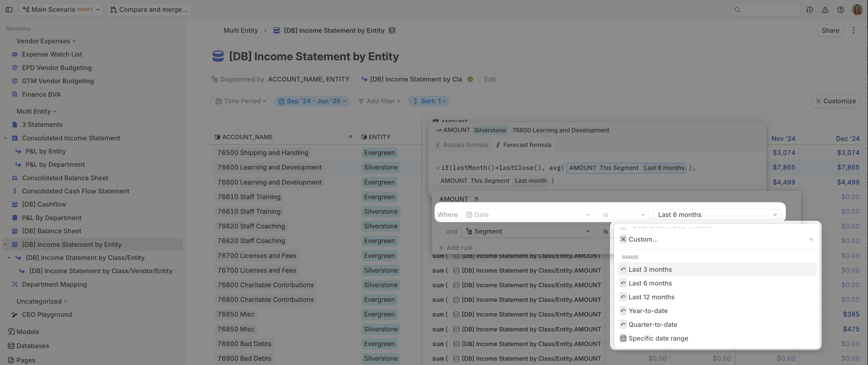Open the three-dot more options menu
Viewport: 868px width, 365px height.
pyautogui.click(x=853, y=30)
